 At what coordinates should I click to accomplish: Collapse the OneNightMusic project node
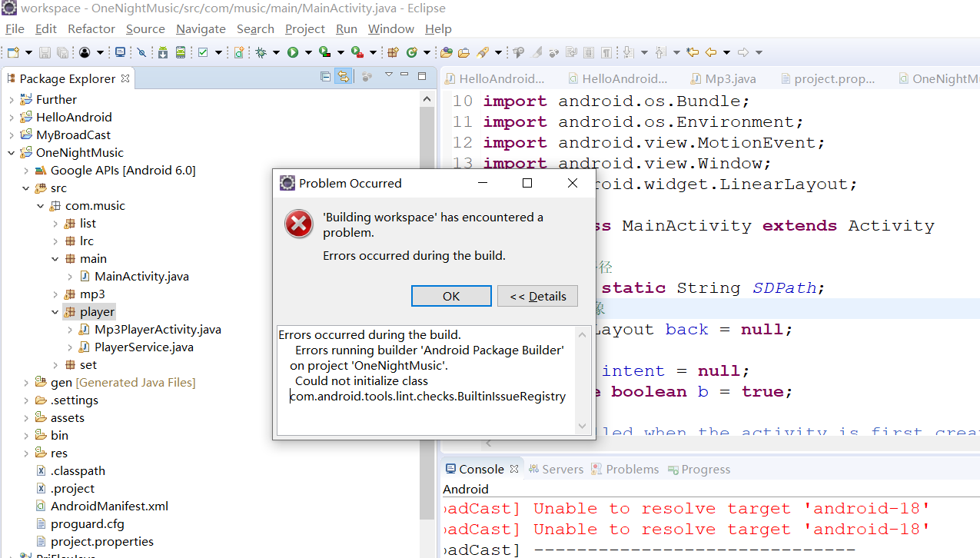point(12,153)
